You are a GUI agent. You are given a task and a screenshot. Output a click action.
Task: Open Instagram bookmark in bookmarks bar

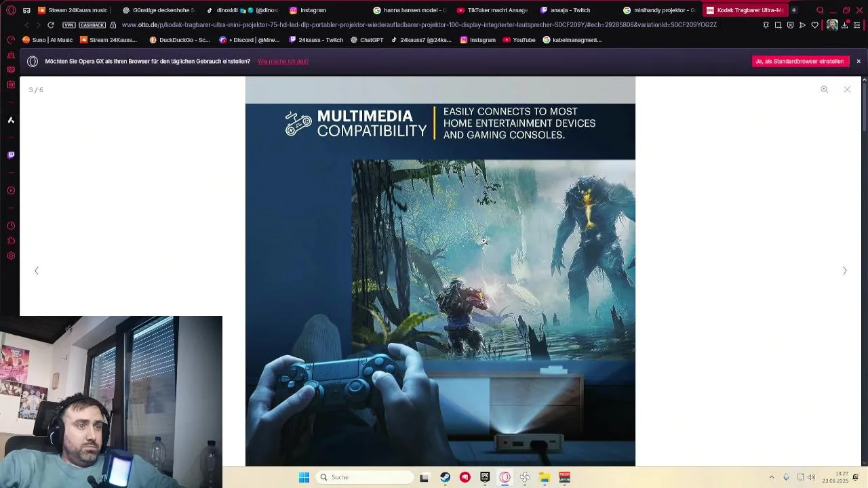click(x=478, y=40)
